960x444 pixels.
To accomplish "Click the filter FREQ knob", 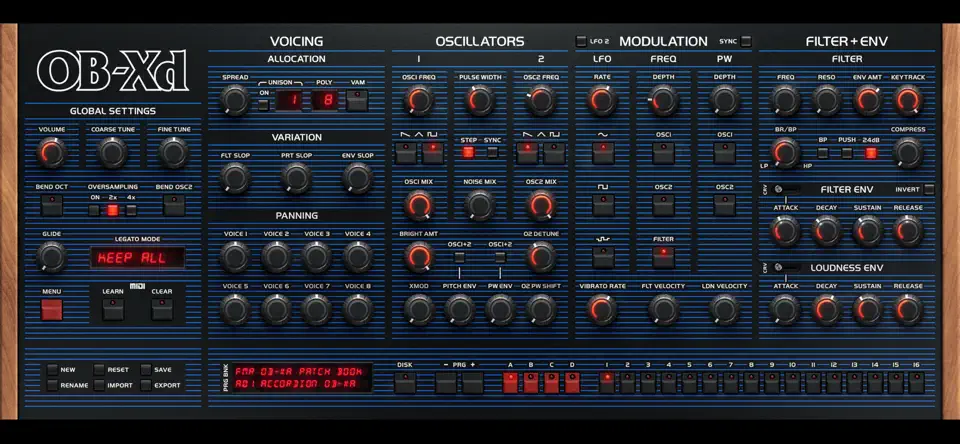I will pyautogui.click(x=786, y=100).
